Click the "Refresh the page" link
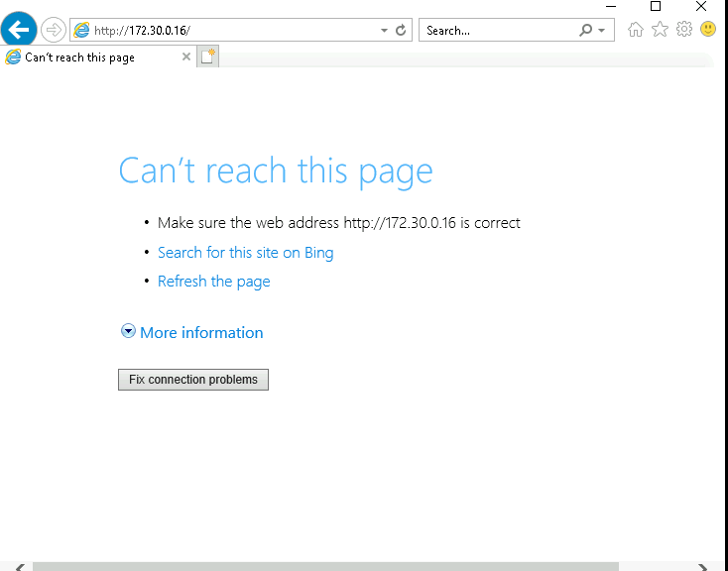Viewport: 728px width, 571px height. 213,282
